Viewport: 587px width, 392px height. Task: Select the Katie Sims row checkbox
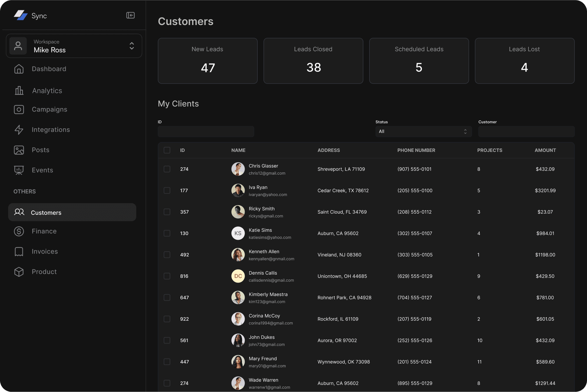167,233
